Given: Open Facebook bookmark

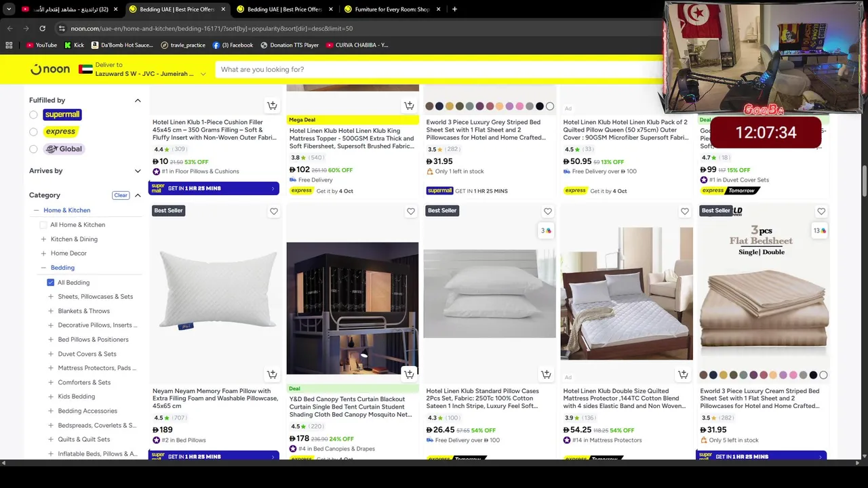Looking at the screenshot, I should [233, 45].
